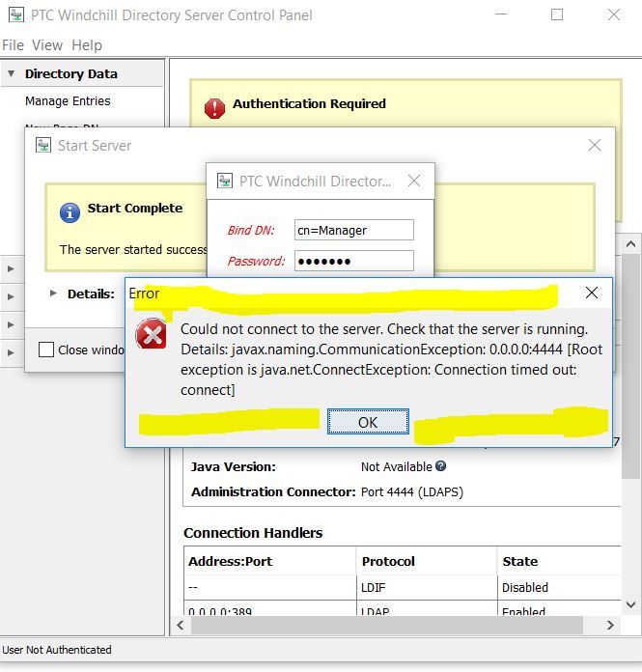Click the vertical scrollbar down arrow
The width and height of the screenshot is (642, 672).
tap(630, 604)
